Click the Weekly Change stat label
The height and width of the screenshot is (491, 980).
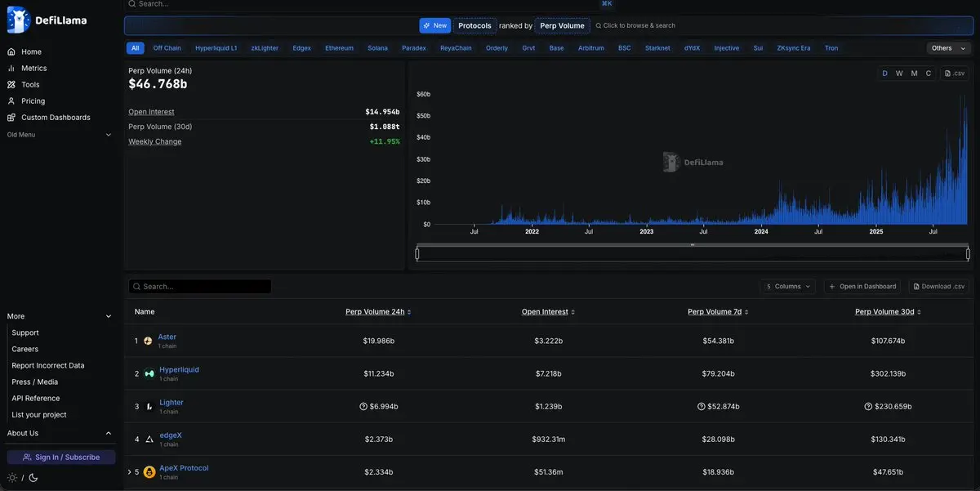tap(155, 141)
